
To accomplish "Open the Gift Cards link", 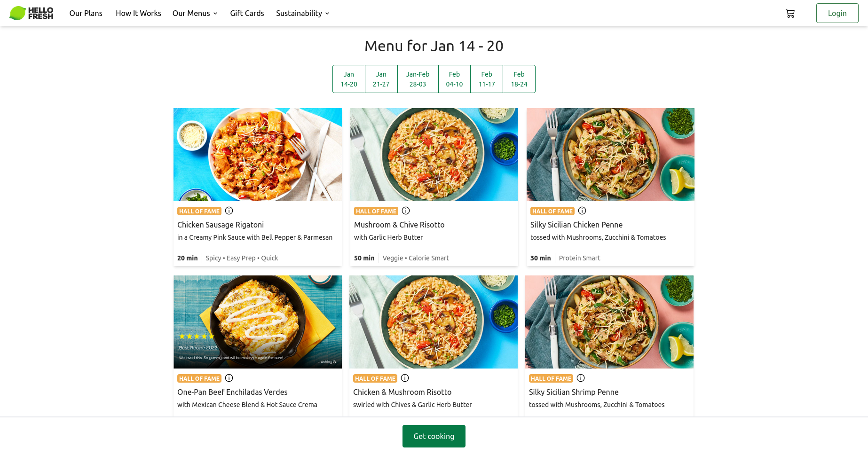I will pyautogui.click(x=247, y=13).
